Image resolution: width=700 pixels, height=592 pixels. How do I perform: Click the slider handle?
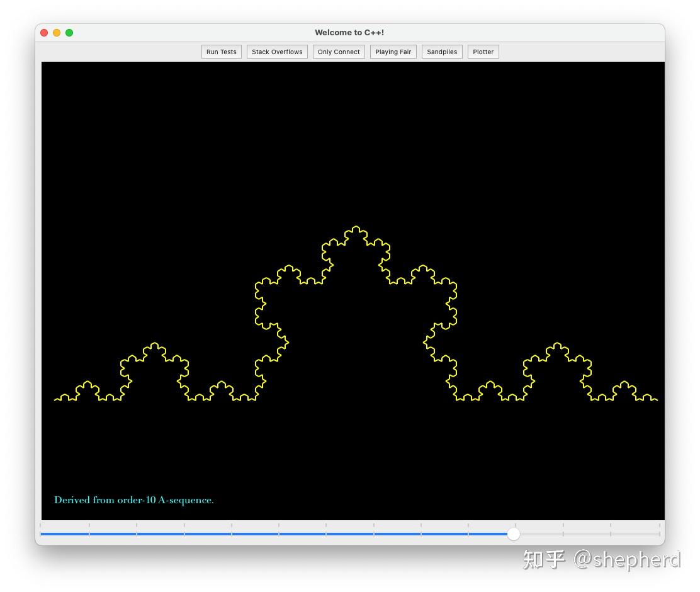[514, 534]
